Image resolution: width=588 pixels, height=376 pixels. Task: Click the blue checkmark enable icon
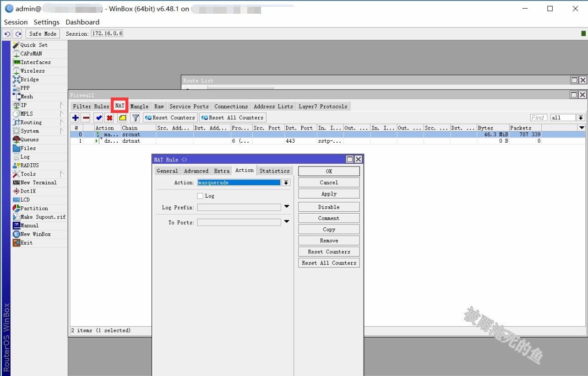point(98,118)
